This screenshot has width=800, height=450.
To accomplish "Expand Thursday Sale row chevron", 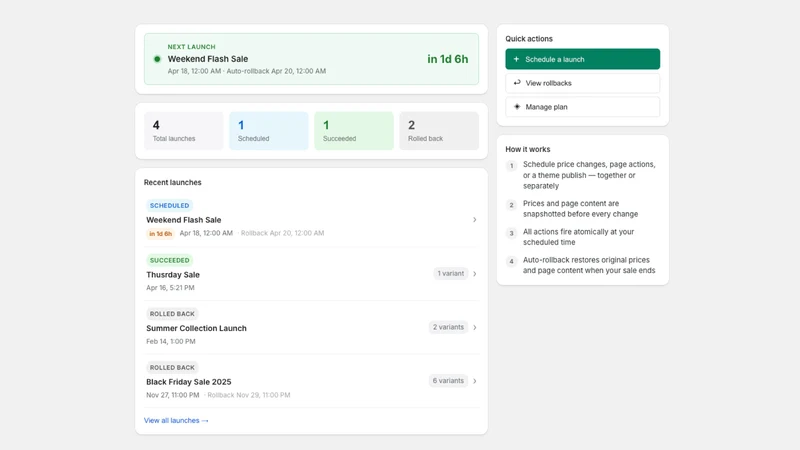I will pos(474,273).
